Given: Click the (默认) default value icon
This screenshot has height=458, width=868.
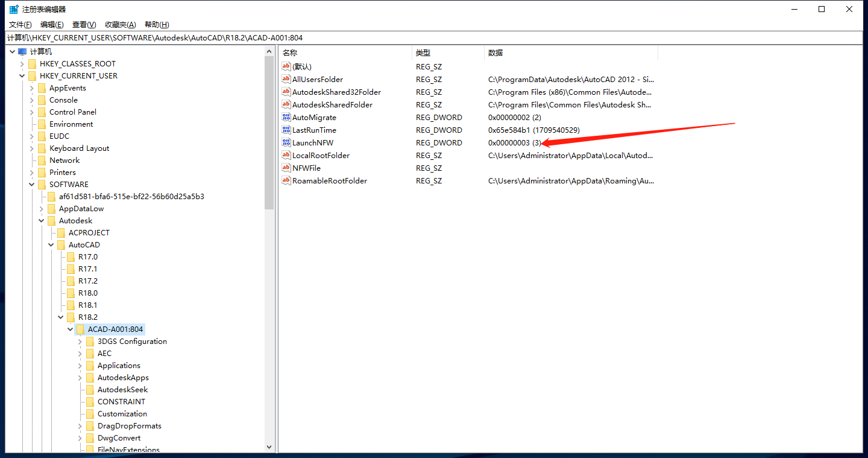Looking at the screenshot, I should click(286, 67).
